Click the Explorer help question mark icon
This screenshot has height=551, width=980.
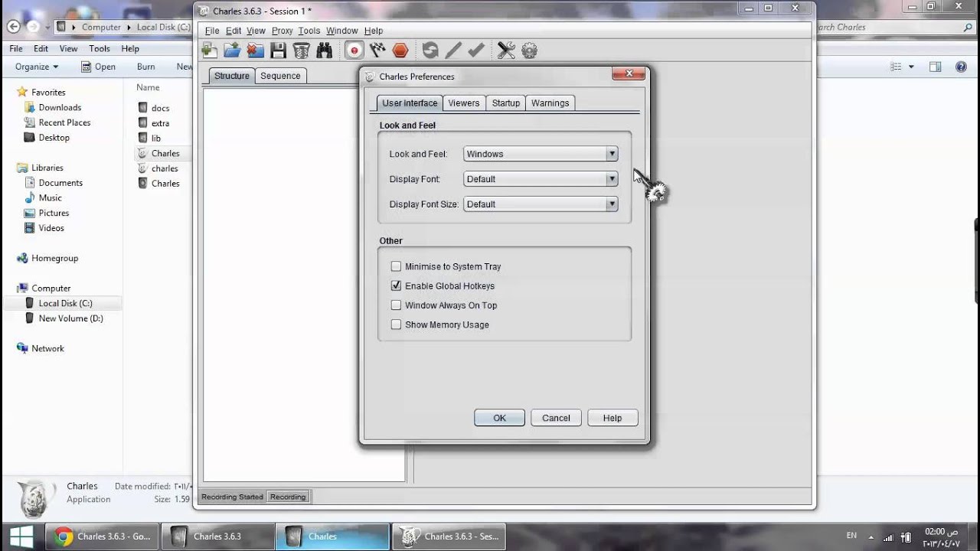[x=961, y=67]
